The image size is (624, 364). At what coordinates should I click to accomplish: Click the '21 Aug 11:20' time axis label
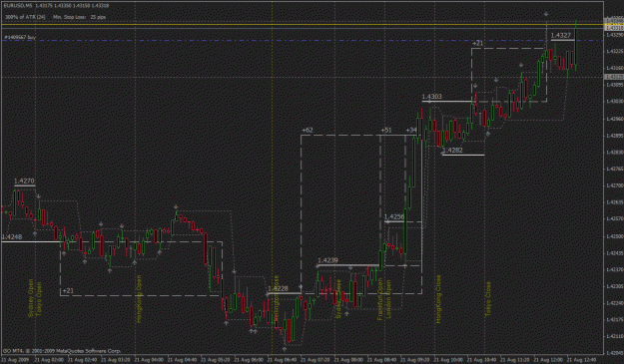(515, 360)
